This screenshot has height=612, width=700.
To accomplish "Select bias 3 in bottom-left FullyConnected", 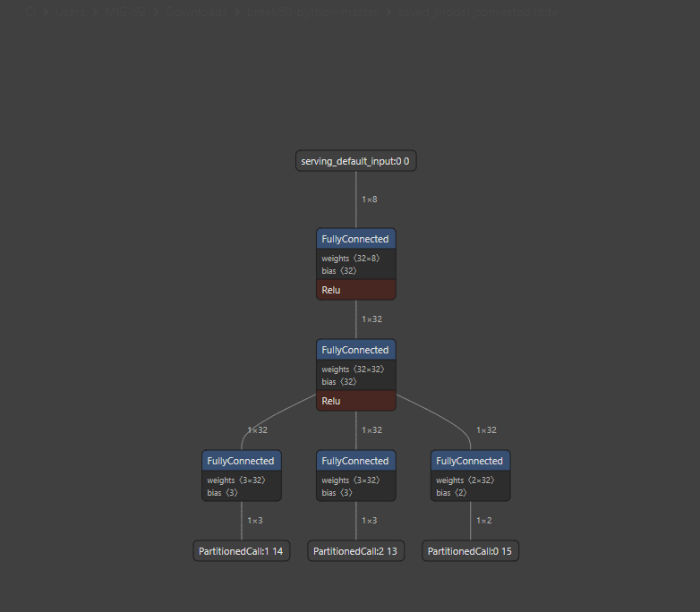I will coord(223,492).
